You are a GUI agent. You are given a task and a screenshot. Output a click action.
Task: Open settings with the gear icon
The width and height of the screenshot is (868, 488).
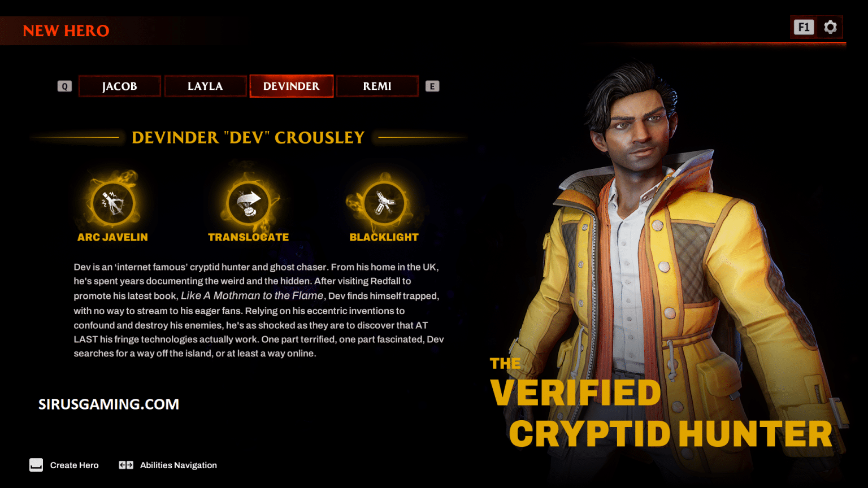point(830,27)
